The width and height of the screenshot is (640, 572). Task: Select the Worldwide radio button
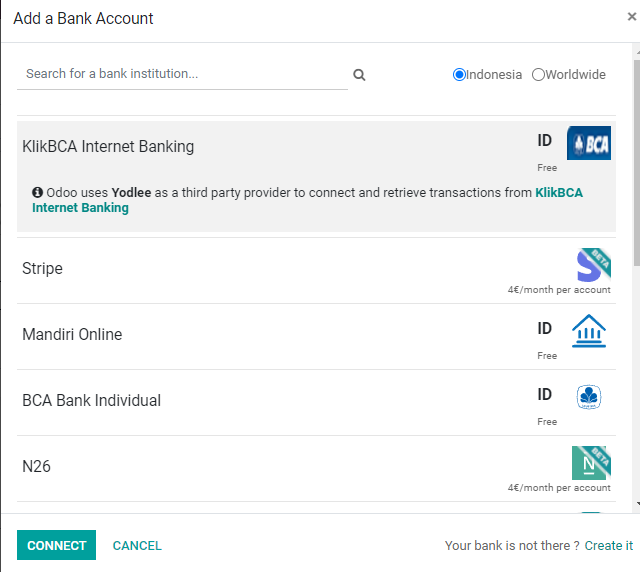[x=538, y=75]
